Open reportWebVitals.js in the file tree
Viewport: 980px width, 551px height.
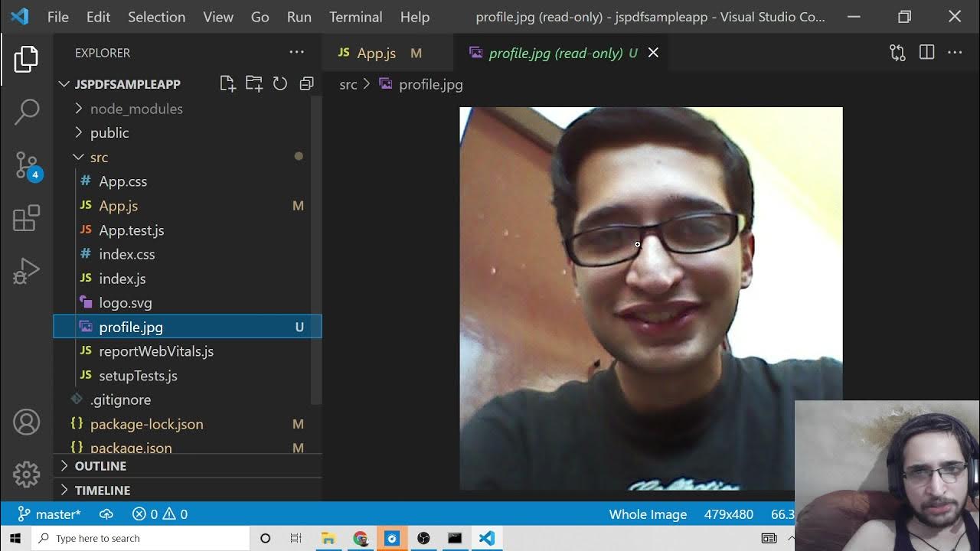click(x=155, y=351)
